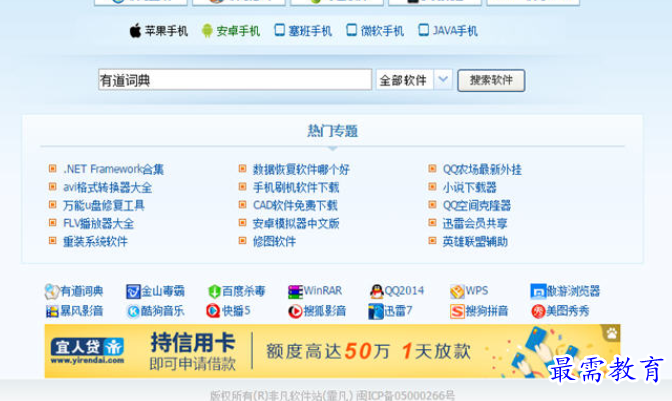Open the 迅雷会员共享 link

(475, 223)
